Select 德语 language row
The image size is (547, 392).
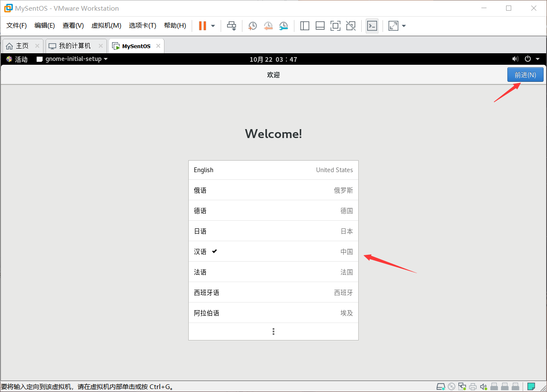273,210
